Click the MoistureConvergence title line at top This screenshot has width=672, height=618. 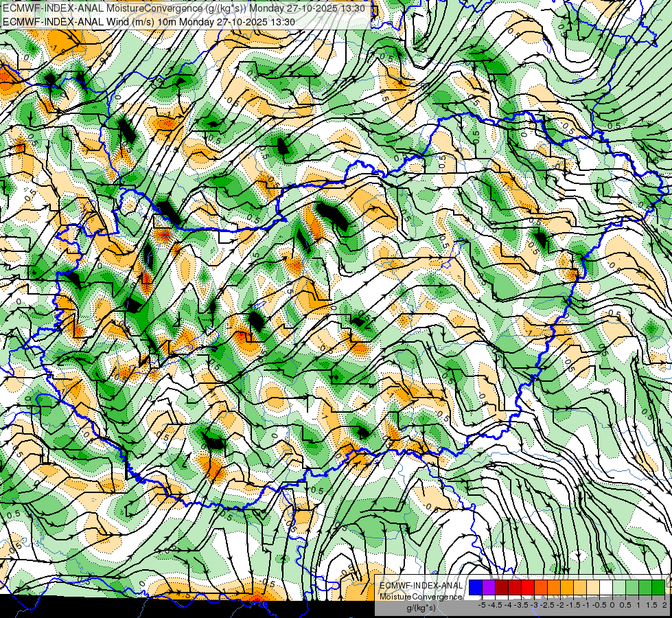pyautogui.click(x=184, y=8)
